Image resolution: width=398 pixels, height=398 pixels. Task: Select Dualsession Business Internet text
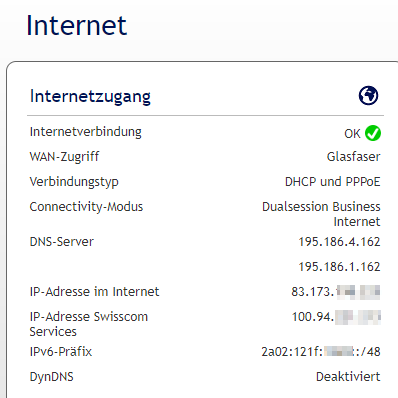click(x=321, y=214)
